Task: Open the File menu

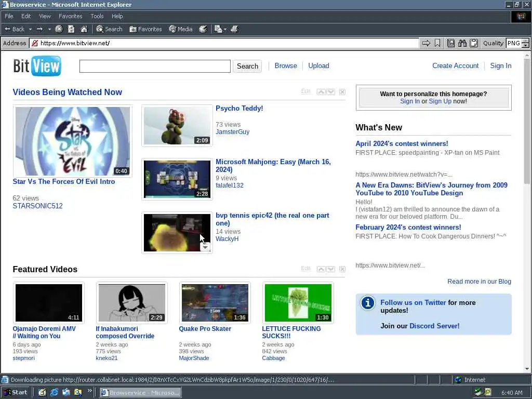Action: (x=9, y=16)
